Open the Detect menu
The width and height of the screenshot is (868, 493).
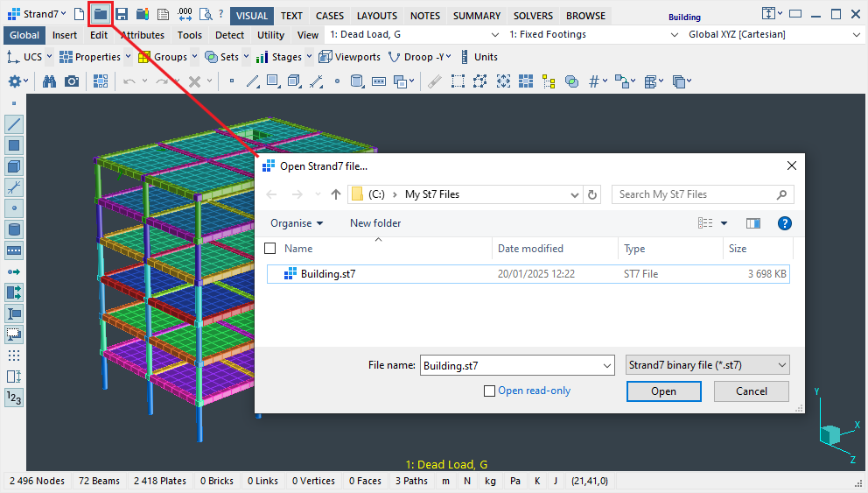[x=229, y=35]
